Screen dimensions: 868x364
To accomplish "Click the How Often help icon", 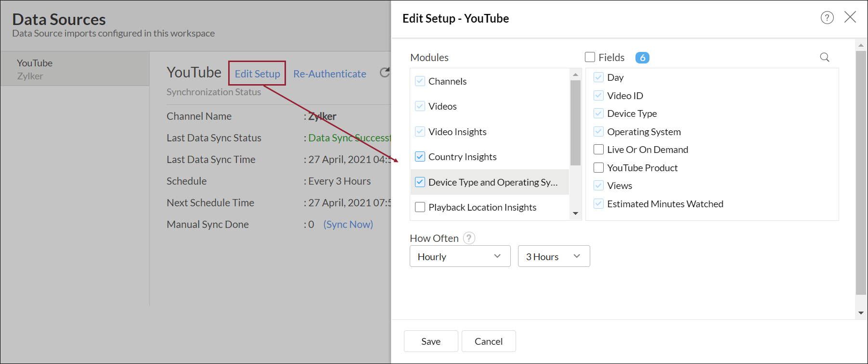I will (469, 238).
